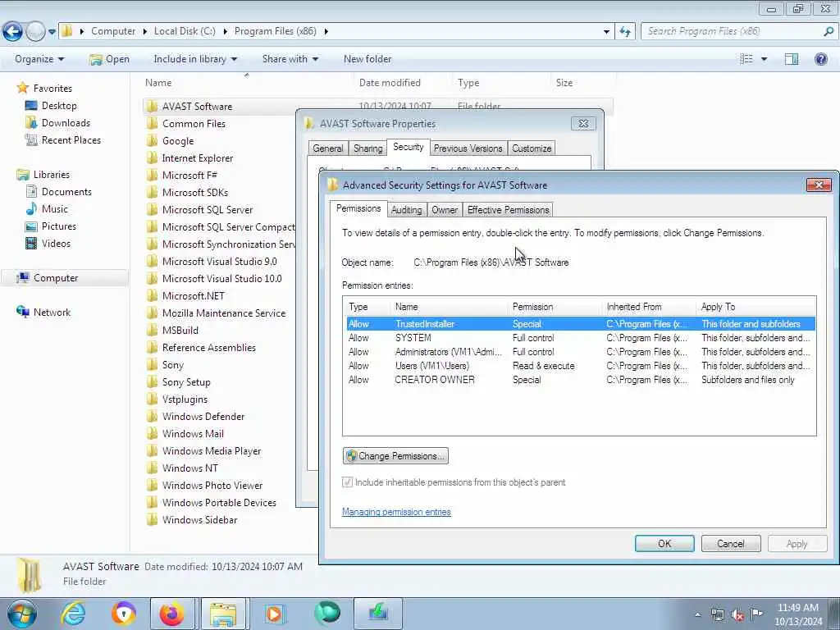
Task: Show hidden tray icons arrow
Action: 697,615
